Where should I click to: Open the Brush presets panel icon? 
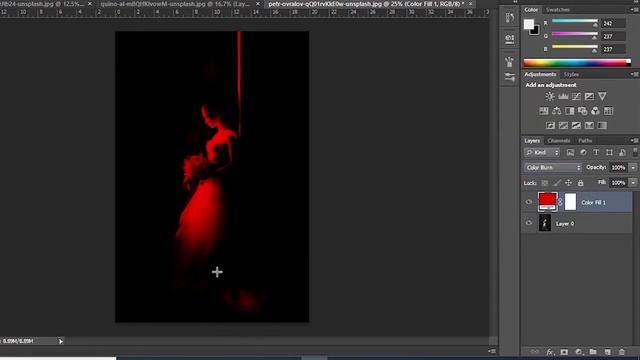[510, 62]
